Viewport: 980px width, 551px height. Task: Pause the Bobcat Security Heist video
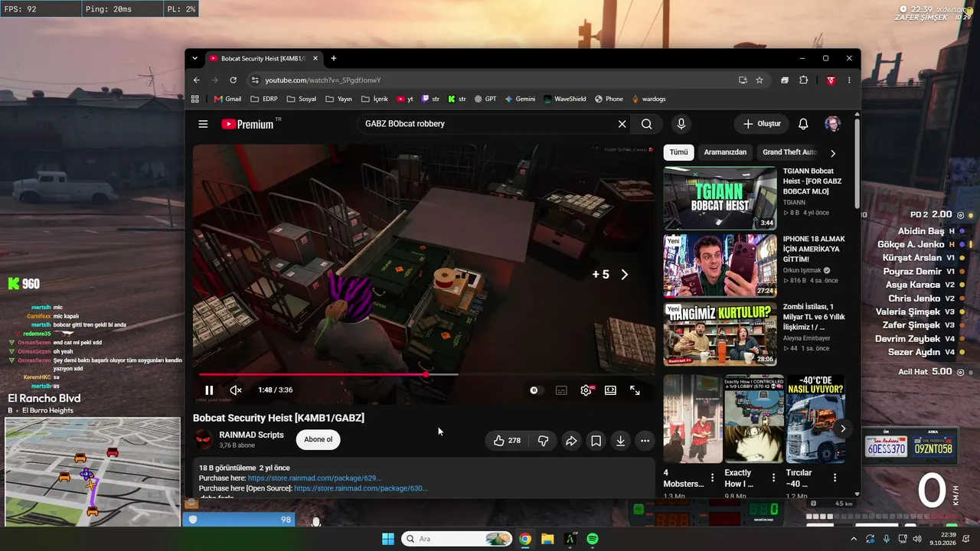click(209, 390)
